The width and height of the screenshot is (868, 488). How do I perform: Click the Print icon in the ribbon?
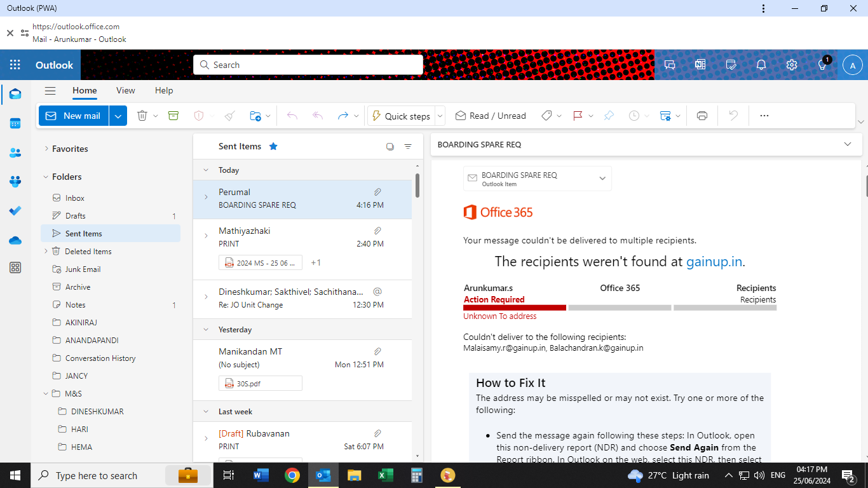click(x=702, y=116)
